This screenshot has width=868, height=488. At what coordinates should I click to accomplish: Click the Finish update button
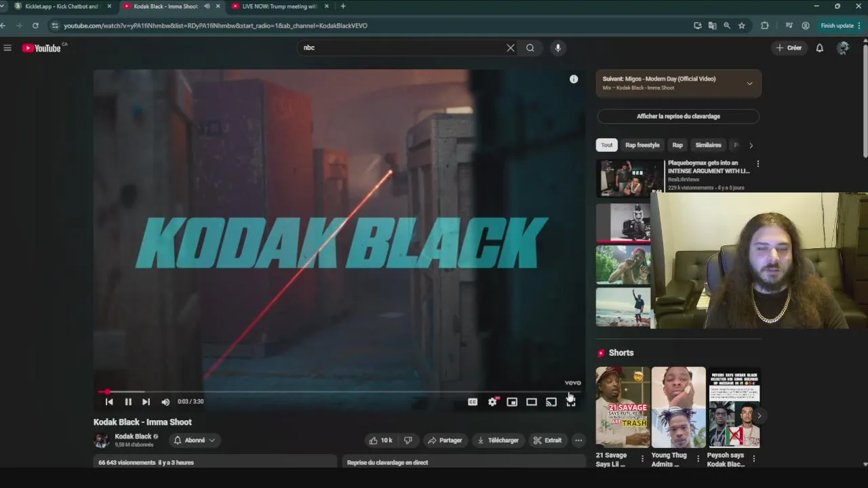pyautogui.click(x=841, y=26)
